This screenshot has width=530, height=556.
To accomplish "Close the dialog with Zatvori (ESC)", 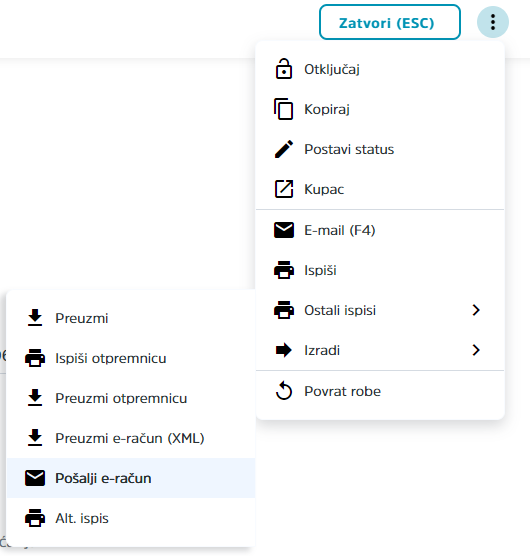I will pyautogui.click(x=390, y=22).
